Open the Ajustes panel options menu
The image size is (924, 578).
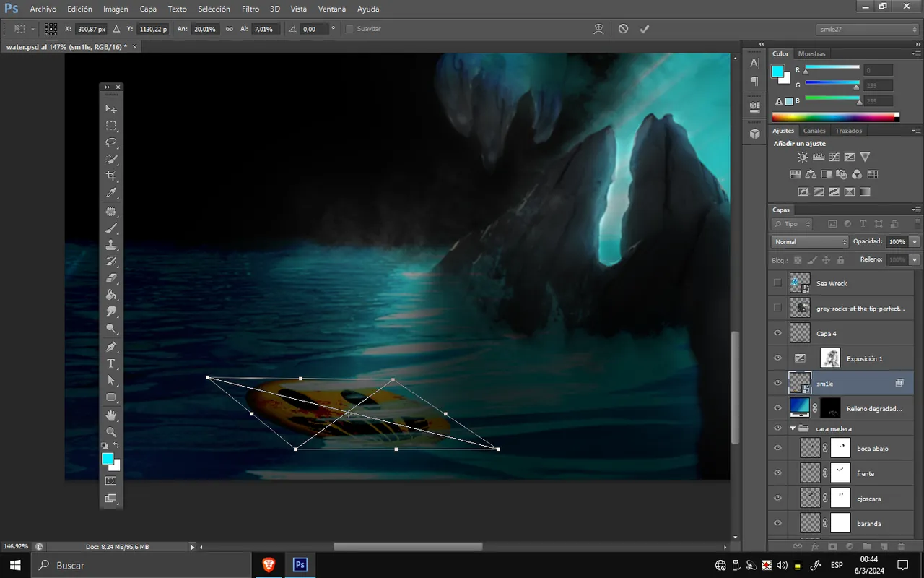[915, 131]
